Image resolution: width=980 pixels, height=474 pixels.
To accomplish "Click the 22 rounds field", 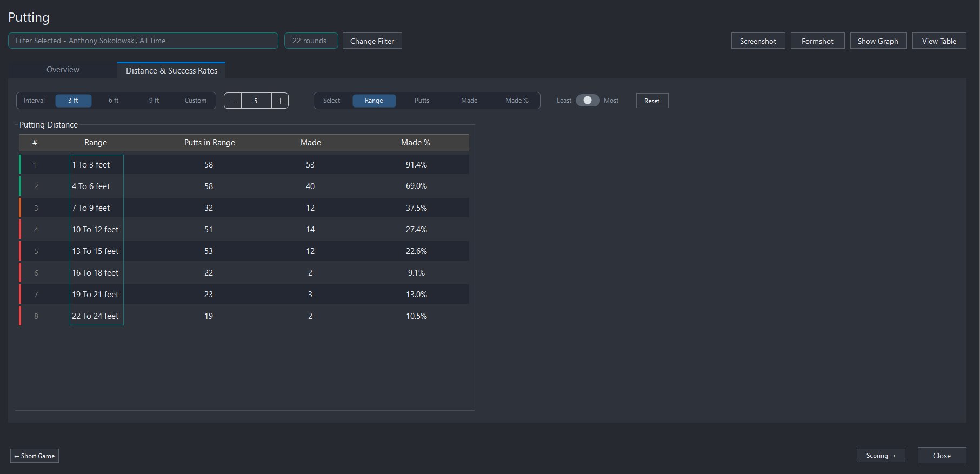I will (311, 41).
